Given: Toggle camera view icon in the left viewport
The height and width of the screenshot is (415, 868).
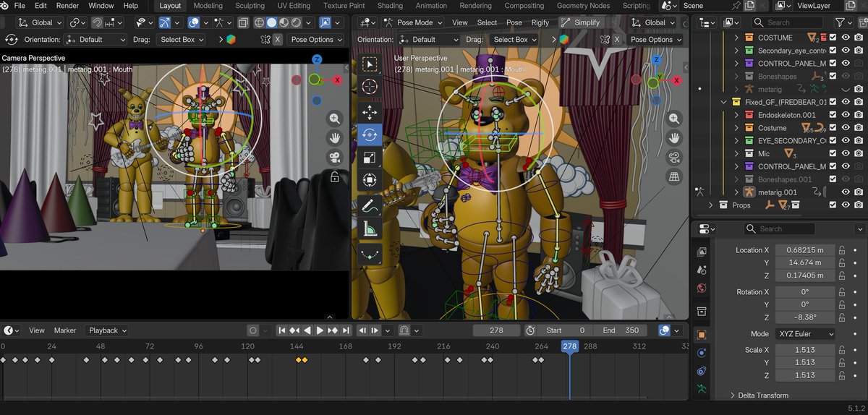Looking at the screenshot, I should (x=334, y=158).
